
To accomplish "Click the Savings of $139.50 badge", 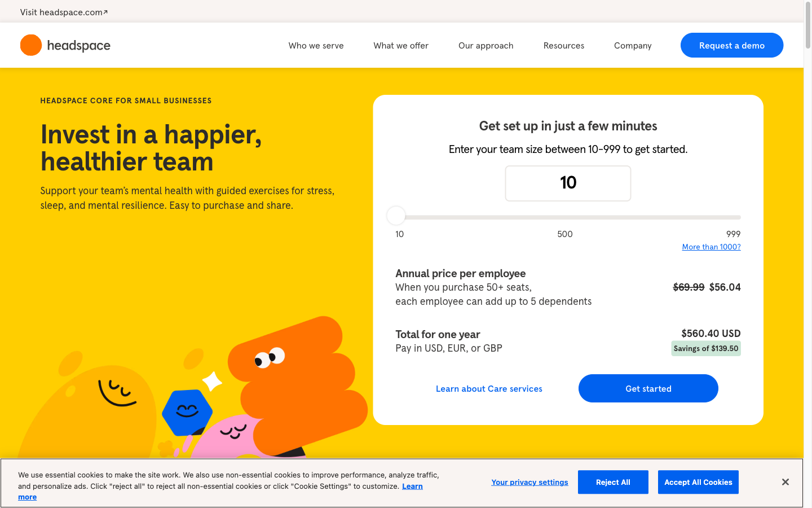I will [x=706, y=348].
